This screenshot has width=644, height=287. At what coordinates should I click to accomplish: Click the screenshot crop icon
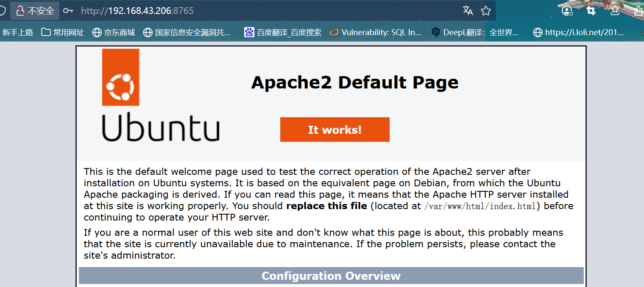point(590,11)
